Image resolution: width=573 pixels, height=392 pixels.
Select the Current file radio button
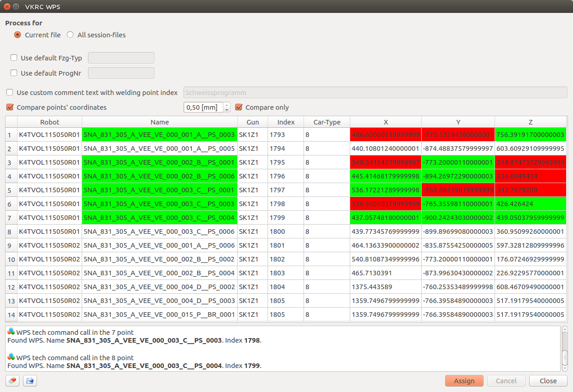pyautogui.click(x=18, y=35)
